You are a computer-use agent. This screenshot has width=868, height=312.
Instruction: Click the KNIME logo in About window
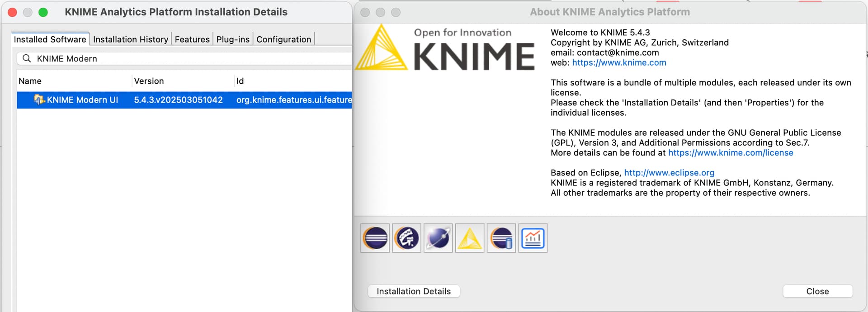click(x=445, y=48)
